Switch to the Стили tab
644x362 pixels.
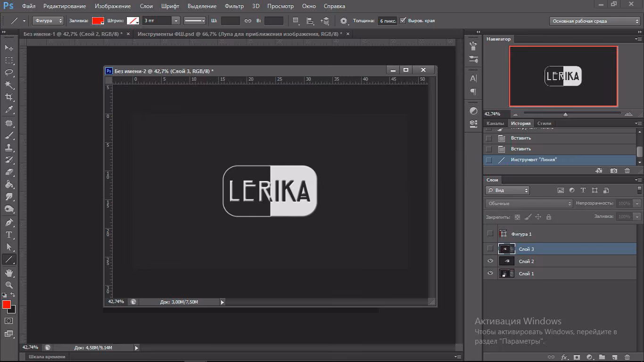(544, 123)
